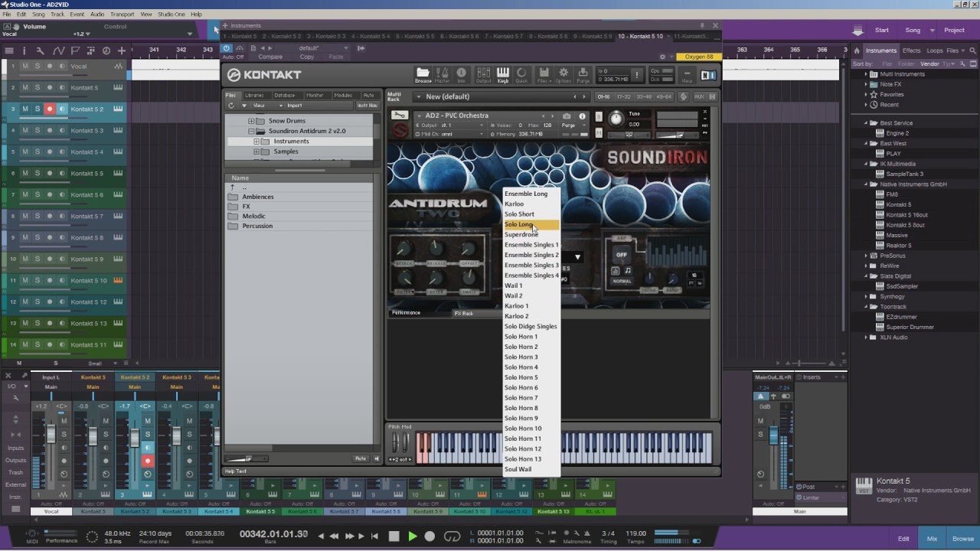Viewport: 980px width, 551px height.
Task: Expand the XLN Audio vendor group
Action: 867,337
